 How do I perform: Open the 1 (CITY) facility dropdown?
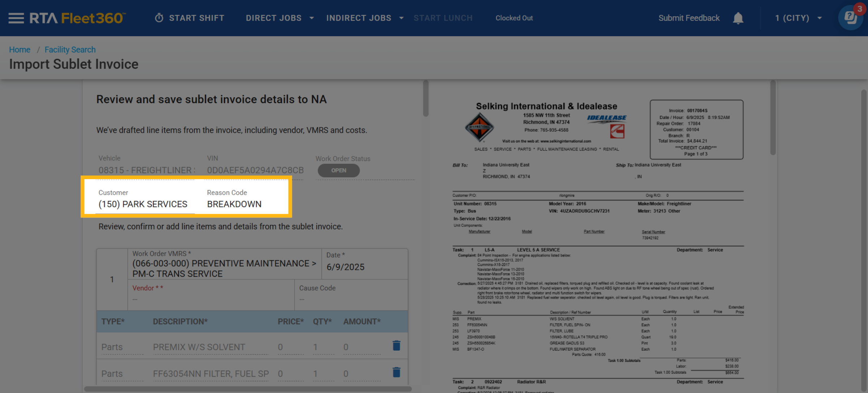click(798, 18)
